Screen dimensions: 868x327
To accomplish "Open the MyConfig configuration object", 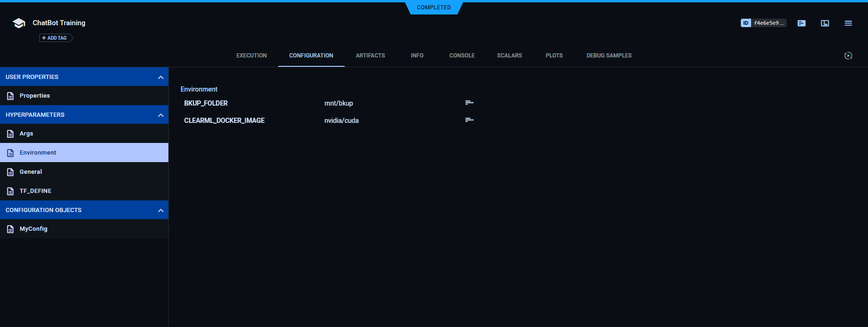I will [33, 229].
